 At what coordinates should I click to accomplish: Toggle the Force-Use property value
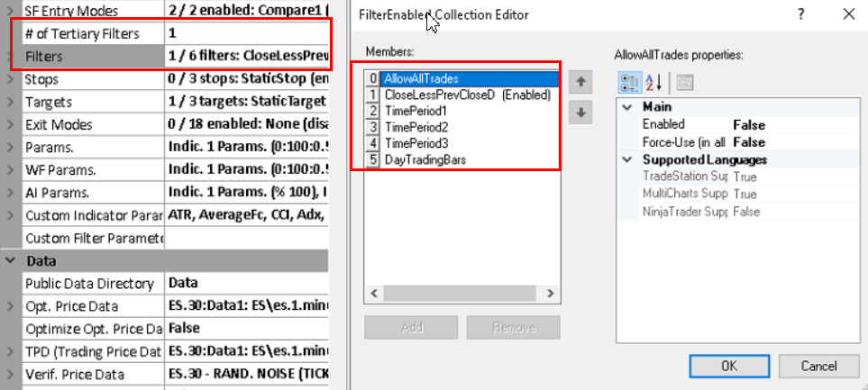pyautogui.click(x=748, y=142)
